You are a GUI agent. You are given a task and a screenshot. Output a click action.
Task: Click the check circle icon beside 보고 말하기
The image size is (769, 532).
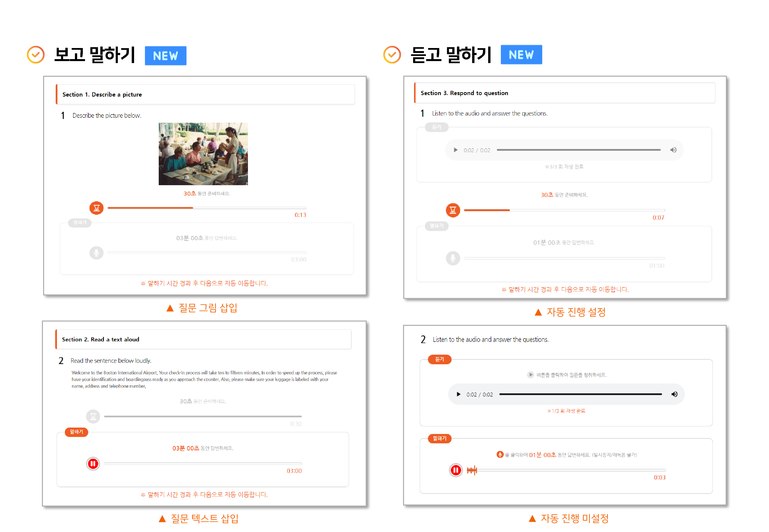36,55
